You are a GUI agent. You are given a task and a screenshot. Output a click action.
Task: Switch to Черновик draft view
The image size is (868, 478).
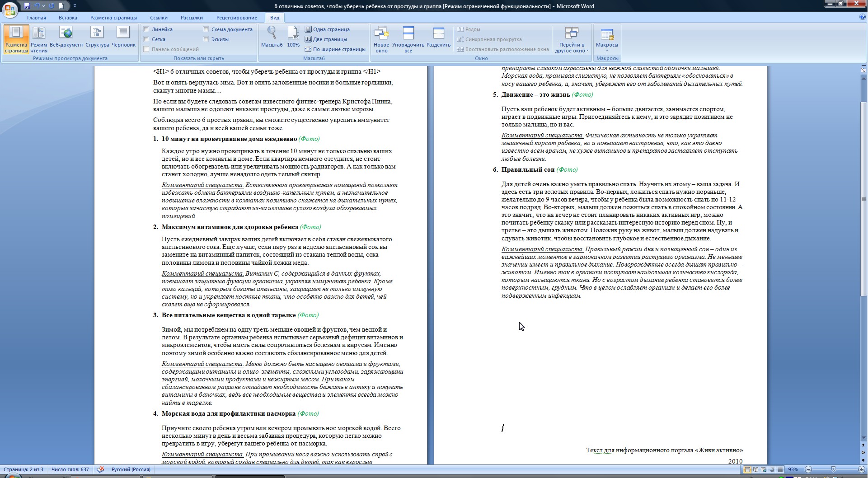123,39
